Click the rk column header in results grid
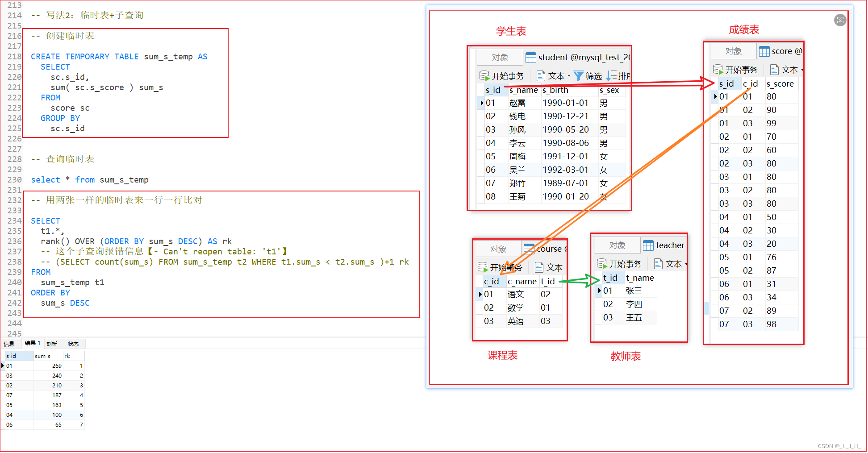The height and width of the screenshot is (453, 868). pos(74,356)
